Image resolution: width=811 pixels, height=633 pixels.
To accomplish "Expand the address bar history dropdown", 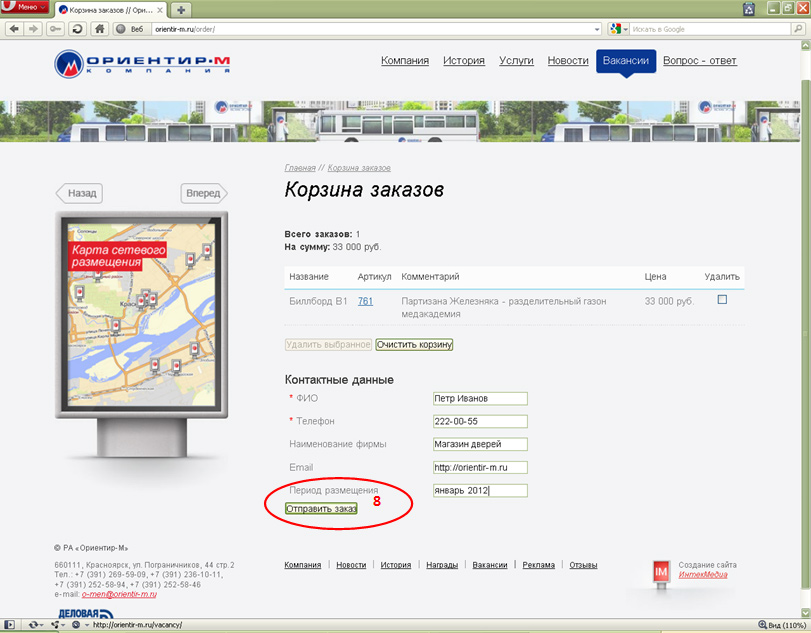I will pos(596,29).
